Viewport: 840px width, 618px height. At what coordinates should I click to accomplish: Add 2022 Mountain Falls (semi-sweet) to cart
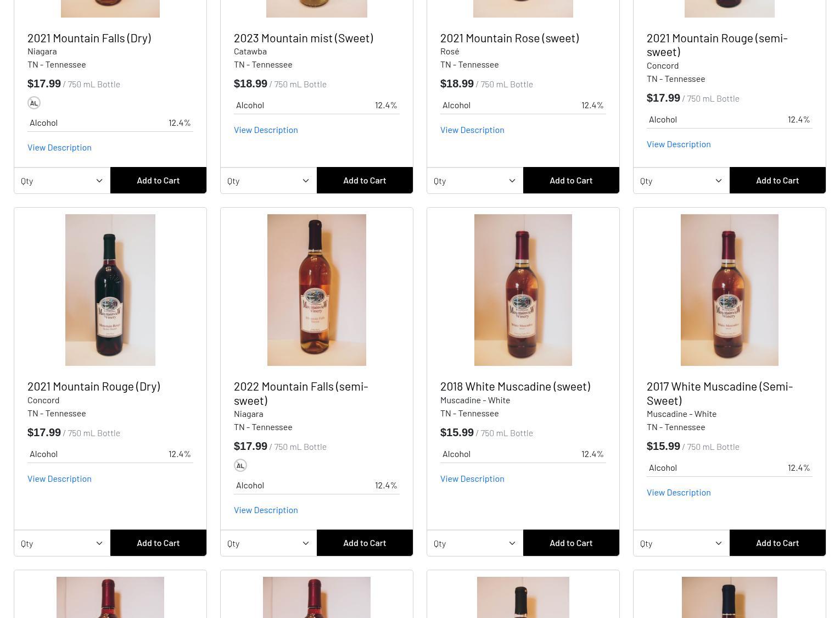pyautogui.click(x=365, y=543)
